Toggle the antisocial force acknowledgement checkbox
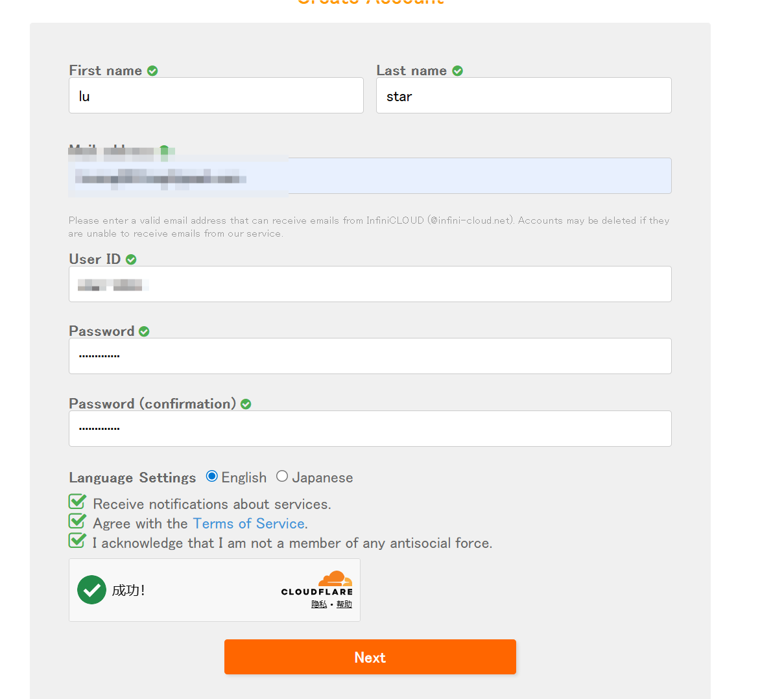Screen dimensions: 784x699 (77, 541)
